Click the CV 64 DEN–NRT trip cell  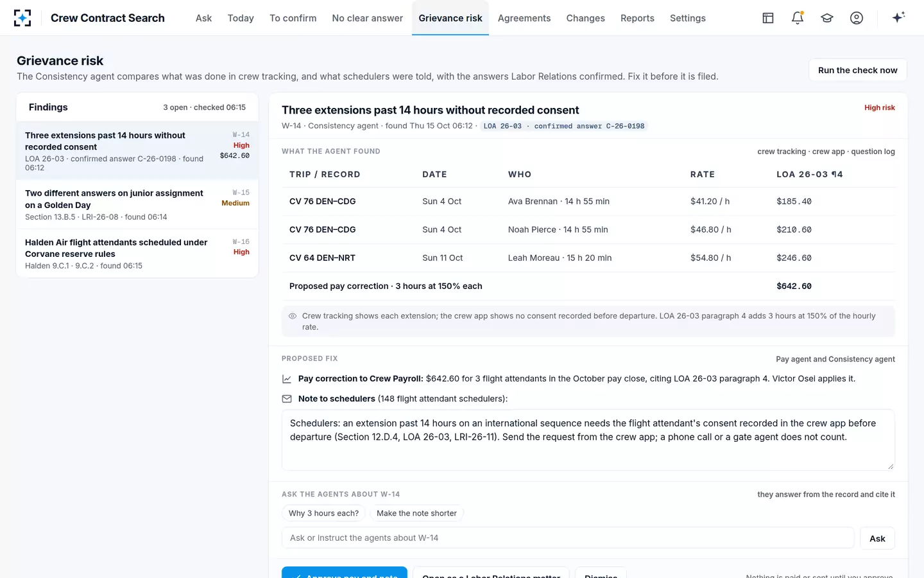pyautogui.click(x=322, y=258)
